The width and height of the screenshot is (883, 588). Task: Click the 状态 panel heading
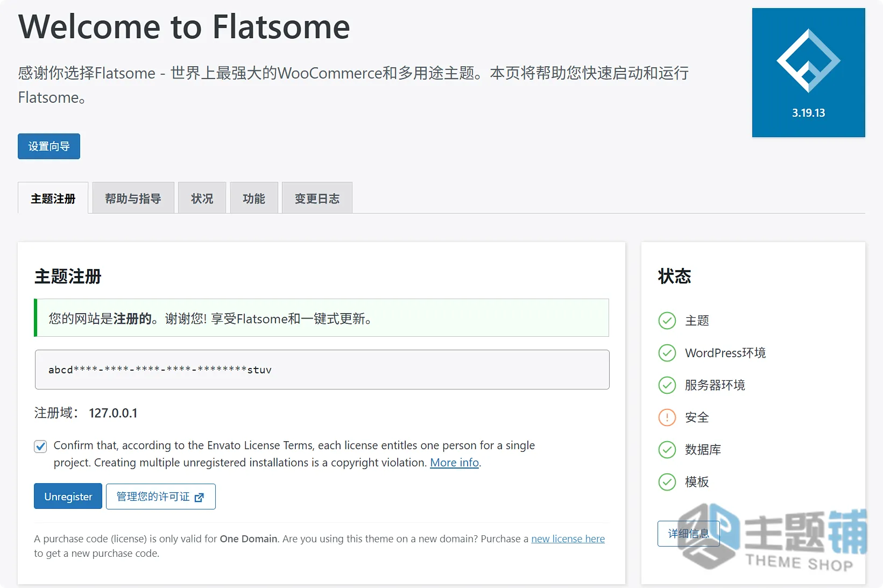pos(674,277)
